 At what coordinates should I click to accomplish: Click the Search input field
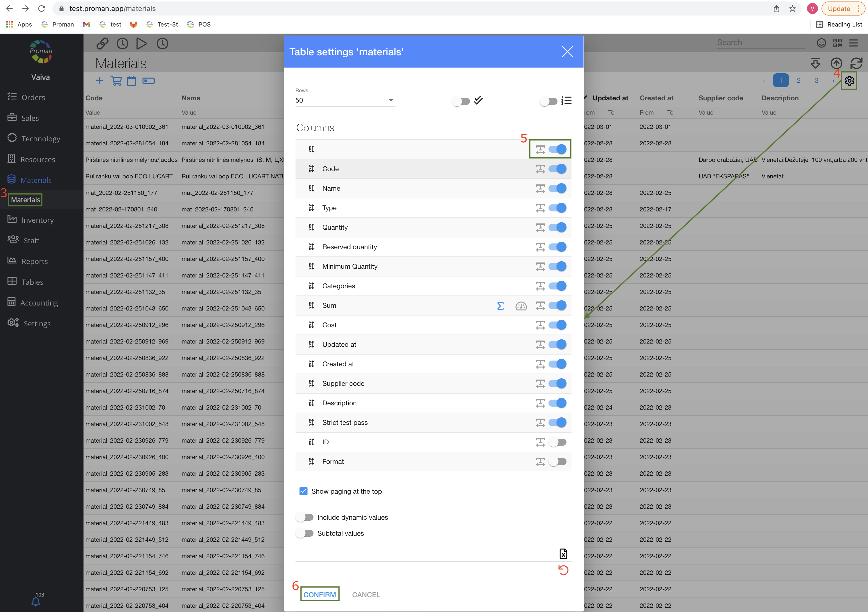[760, 43]
